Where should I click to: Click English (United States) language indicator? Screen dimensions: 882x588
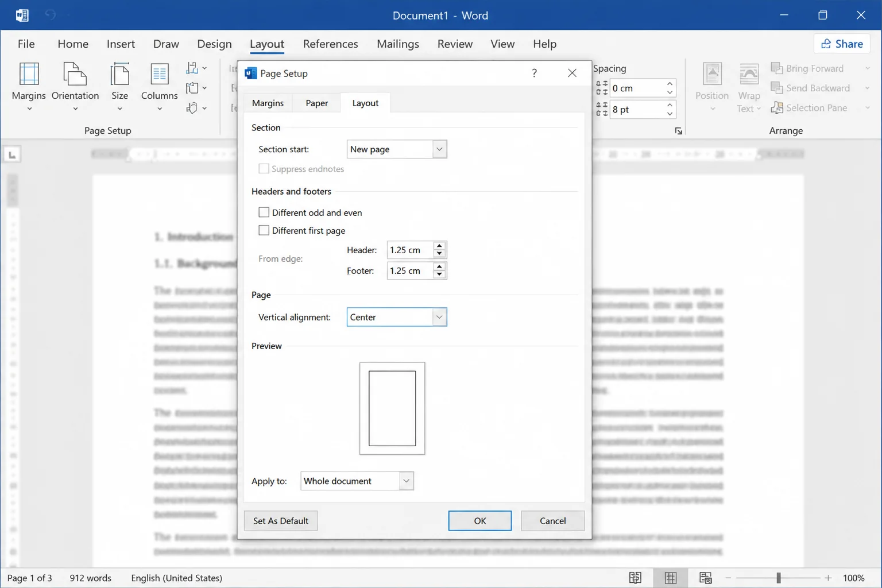(x=176, y=578)
